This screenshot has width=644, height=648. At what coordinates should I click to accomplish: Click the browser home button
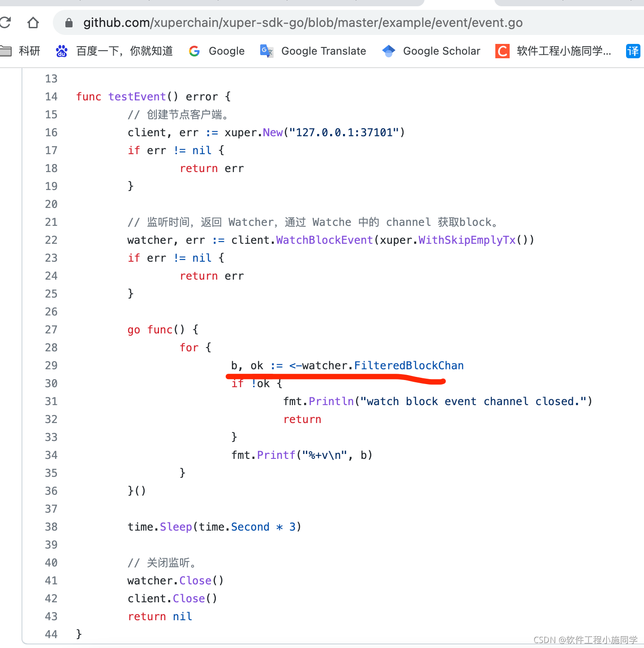[33, 22]
